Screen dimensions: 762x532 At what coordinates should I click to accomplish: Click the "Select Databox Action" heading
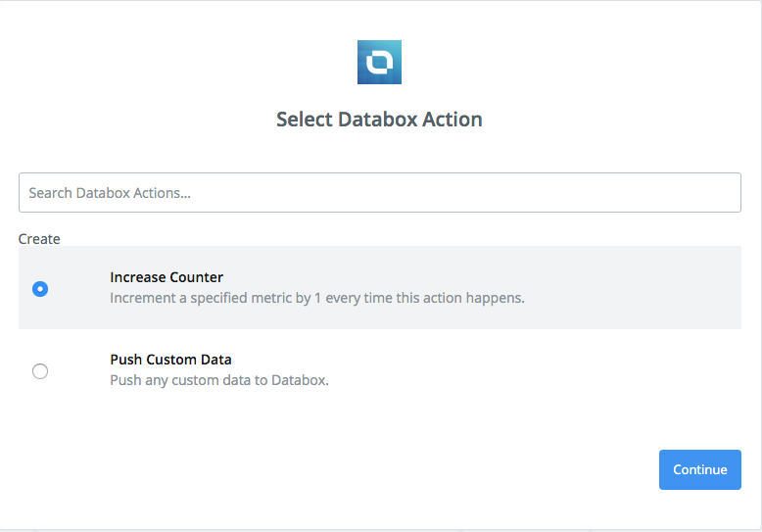[x=379, y=120]
